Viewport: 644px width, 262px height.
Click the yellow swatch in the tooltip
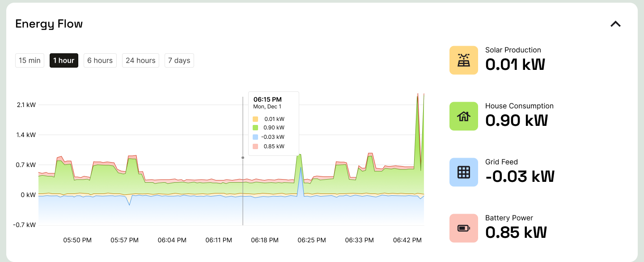(255, 119)
